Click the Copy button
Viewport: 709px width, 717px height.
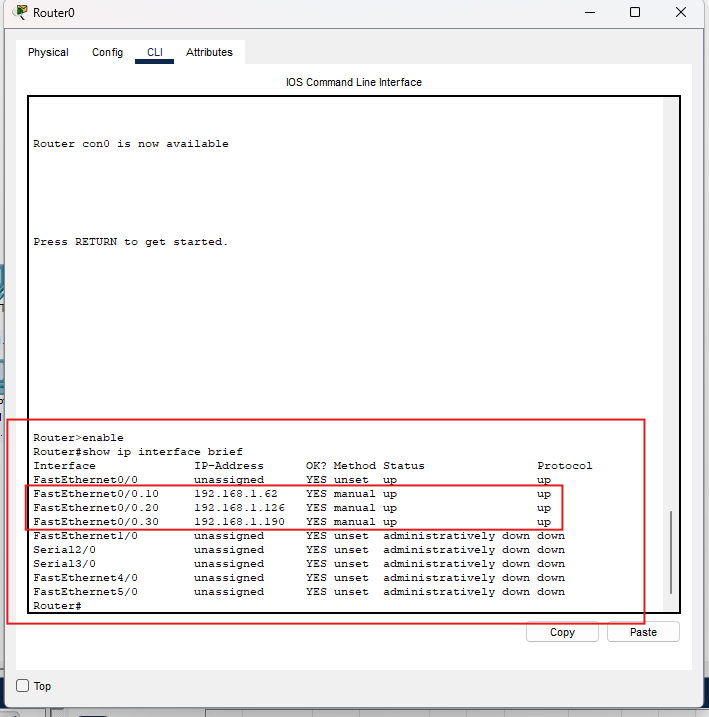tap(562, 632)
